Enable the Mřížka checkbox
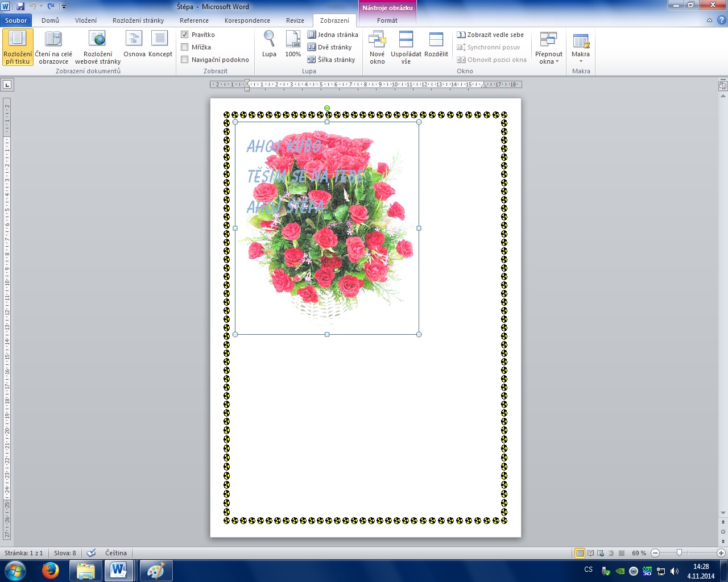Screen dimensions: 728x582 pyautogui.click(x=184, y=47)
